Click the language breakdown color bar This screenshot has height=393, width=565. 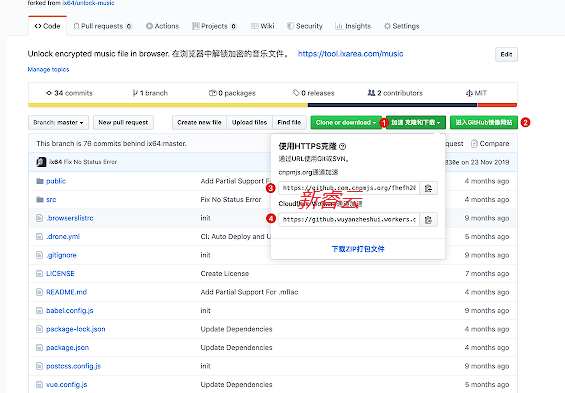point(273,105)
